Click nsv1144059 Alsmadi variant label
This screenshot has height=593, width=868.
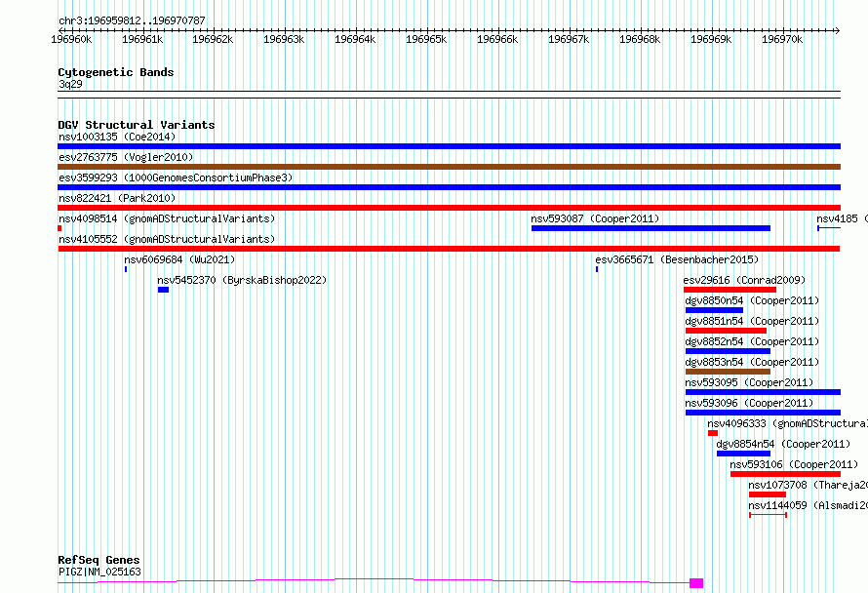click(x=808, y=505)
